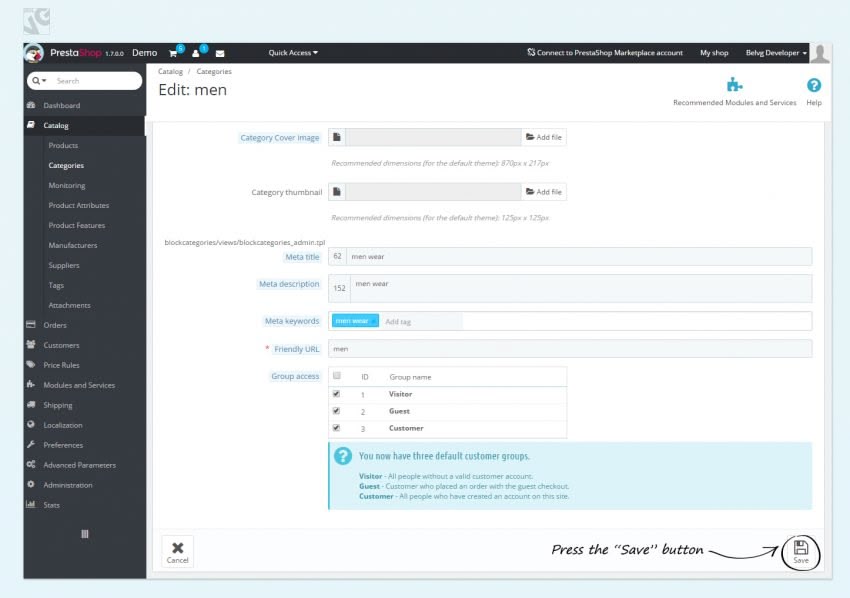Click the customers notification person icon
850x598 pixels.
pos(196,53)
